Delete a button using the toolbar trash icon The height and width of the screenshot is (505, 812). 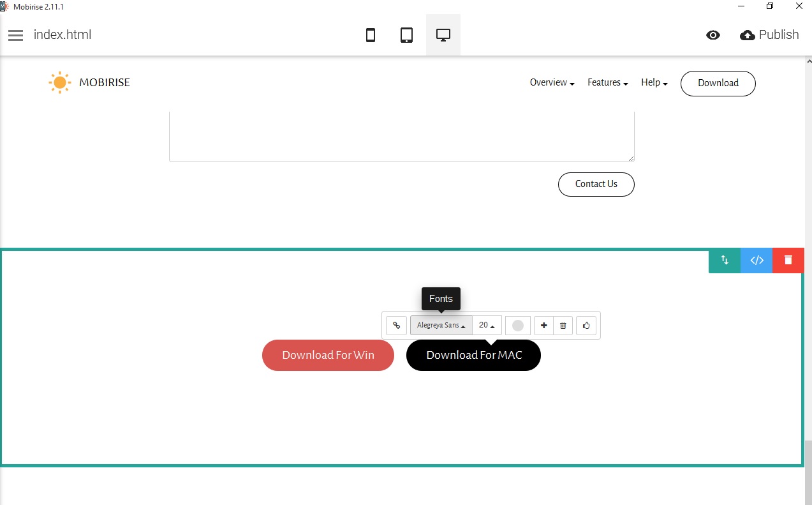[x=563, y=325]
